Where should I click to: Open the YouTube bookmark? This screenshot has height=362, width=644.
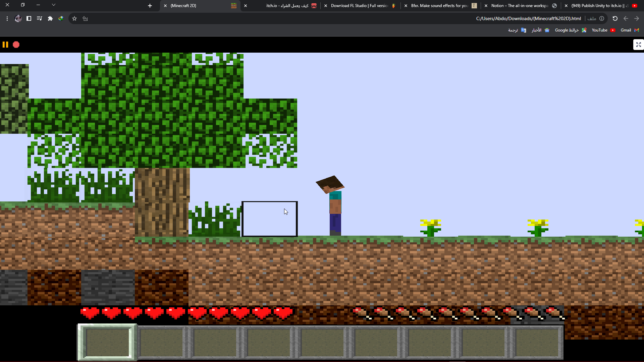pos(603,30)
